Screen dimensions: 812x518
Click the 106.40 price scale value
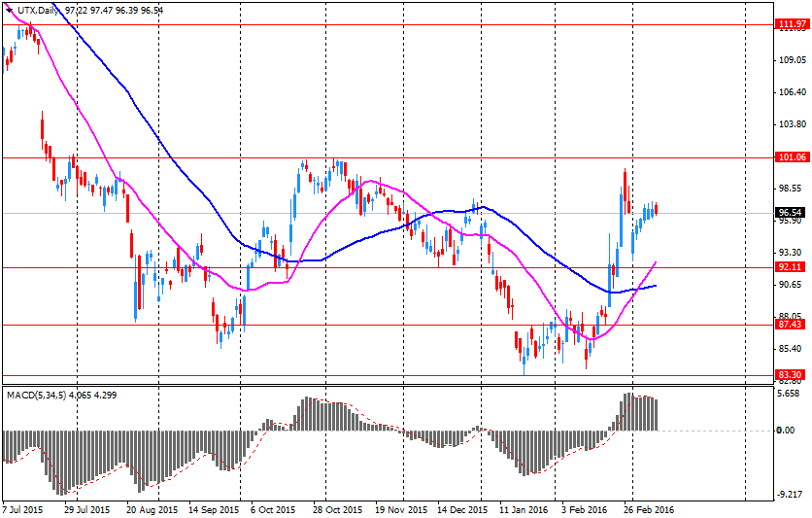tap(793, 92)
